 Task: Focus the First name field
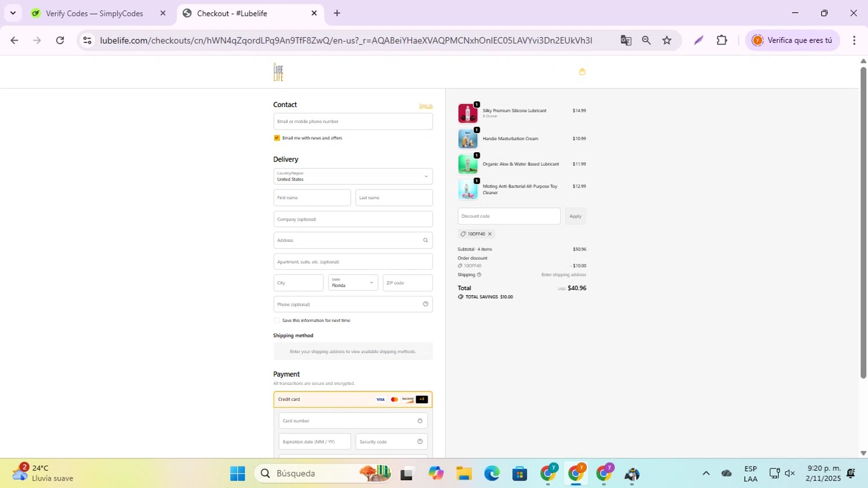tap(312, 197)
